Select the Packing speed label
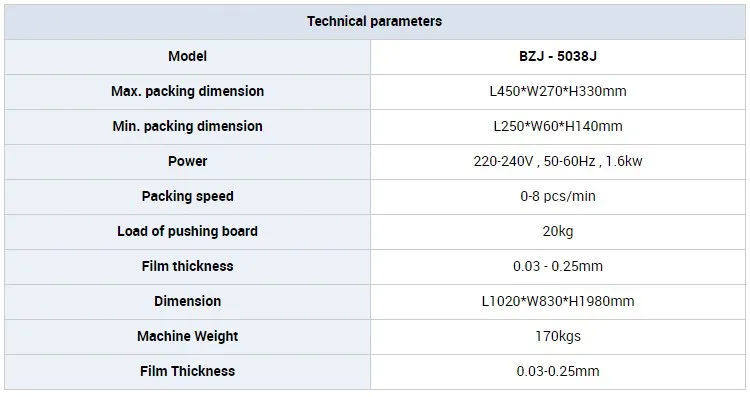The image size is (750, 397). tap(188, 196)
